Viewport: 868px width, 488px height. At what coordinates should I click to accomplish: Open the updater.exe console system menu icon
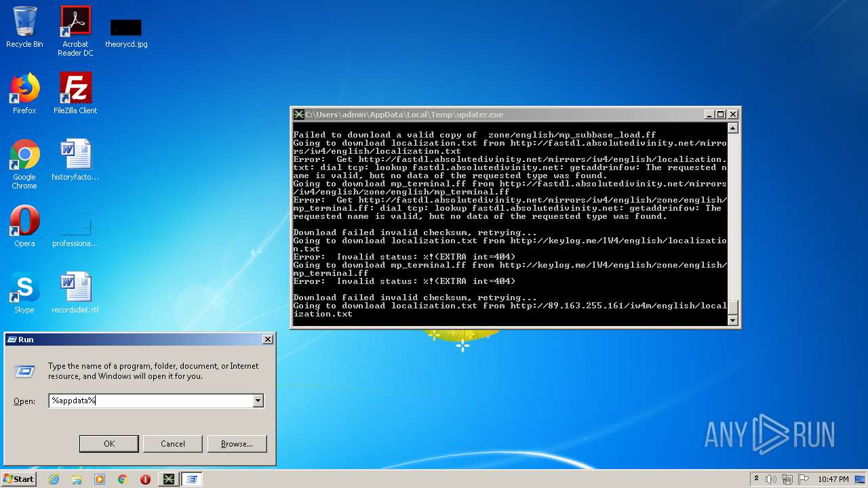click(298, 115)
